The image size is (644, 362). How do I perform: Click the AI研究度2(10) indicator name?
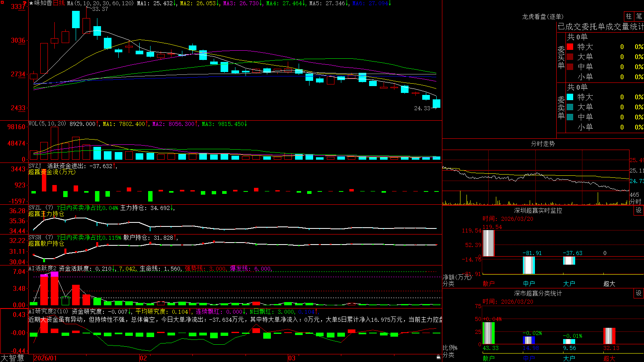[x=48, y=311]
